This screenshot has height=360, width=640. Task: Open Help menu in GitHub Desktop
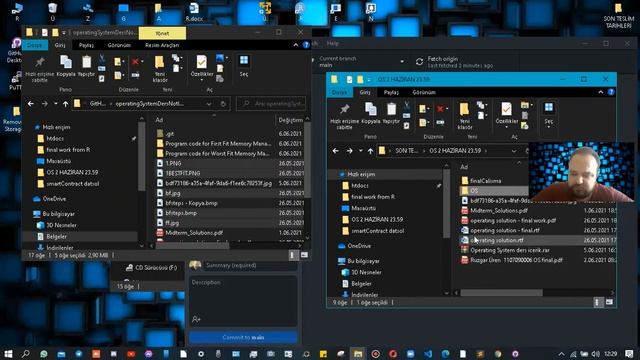tap(333, 43)
